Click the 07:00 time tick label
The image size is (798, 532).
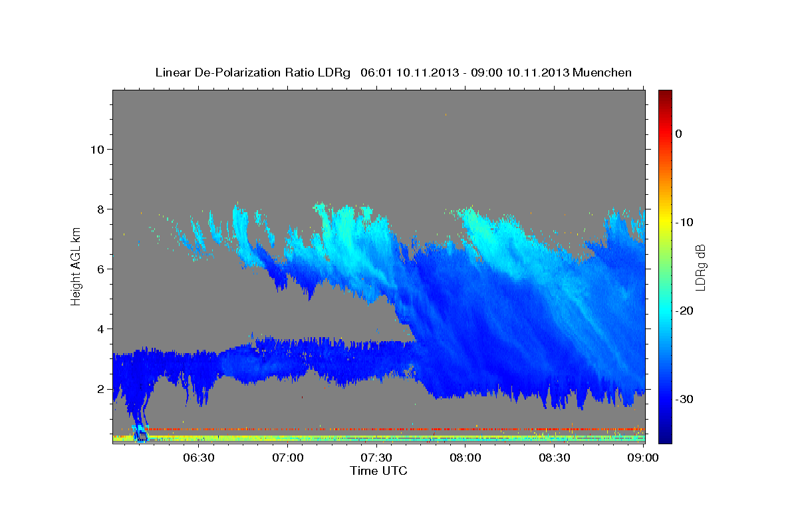click(287, 458)
